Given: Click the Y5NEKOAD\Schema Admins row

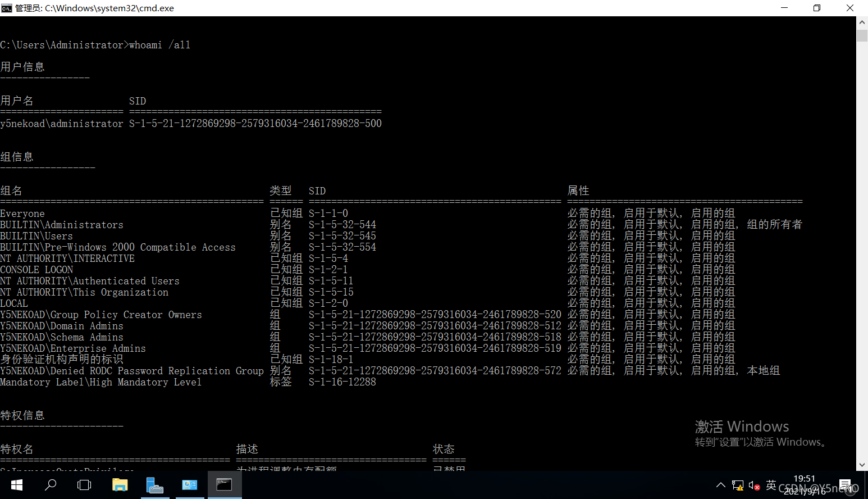Looking at the screenshot, I should [x=367, y=337].
